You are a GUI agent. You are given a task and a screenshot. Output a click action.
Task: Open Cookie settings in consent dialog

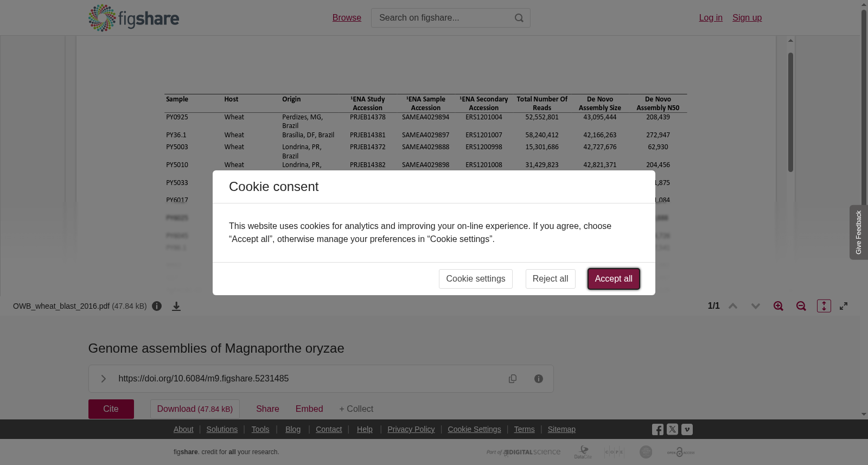tap(476, 279)
